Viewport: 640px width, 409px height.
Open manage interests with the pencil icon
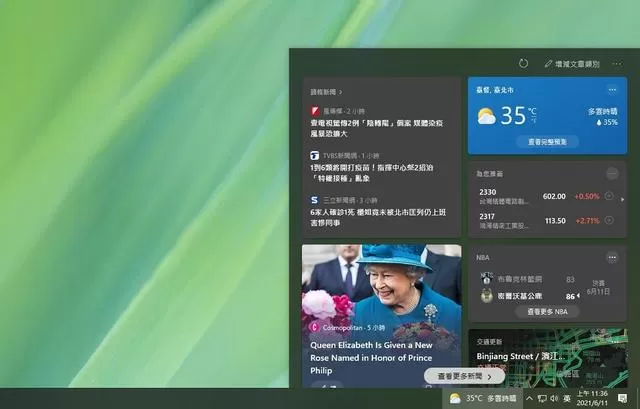point(572,64)
